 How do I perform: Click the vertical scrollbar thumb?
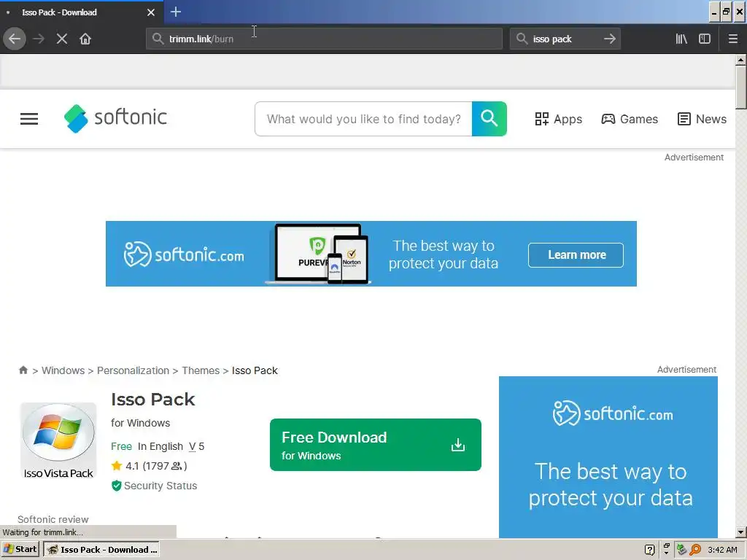coord(740,87)
